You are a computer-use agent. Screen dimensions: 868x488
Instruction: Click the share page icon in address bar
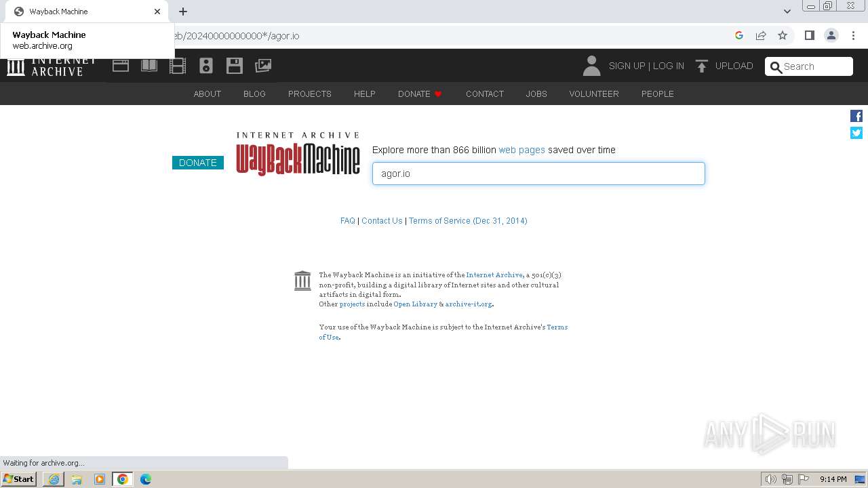761,35
